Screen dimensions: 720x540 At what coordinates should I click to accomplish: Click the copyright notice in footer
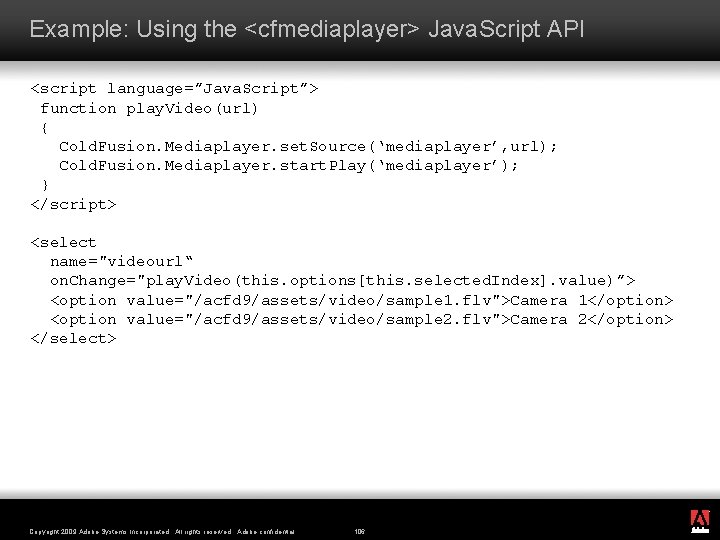click(162, 532)
